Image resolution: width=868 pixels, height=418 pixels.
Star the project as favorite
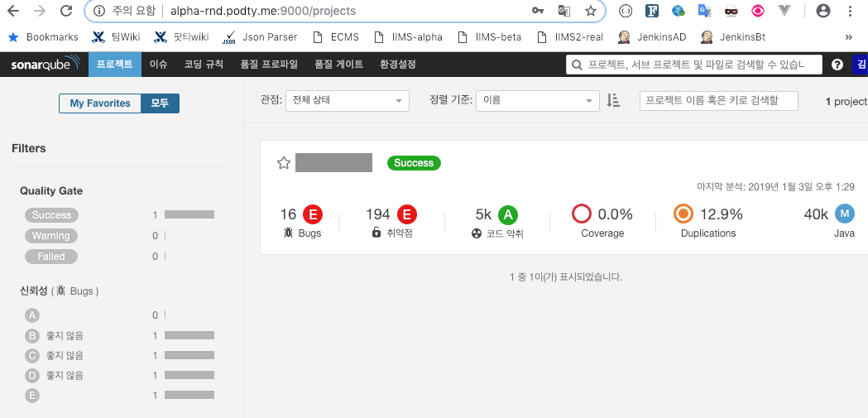[284, 163]
